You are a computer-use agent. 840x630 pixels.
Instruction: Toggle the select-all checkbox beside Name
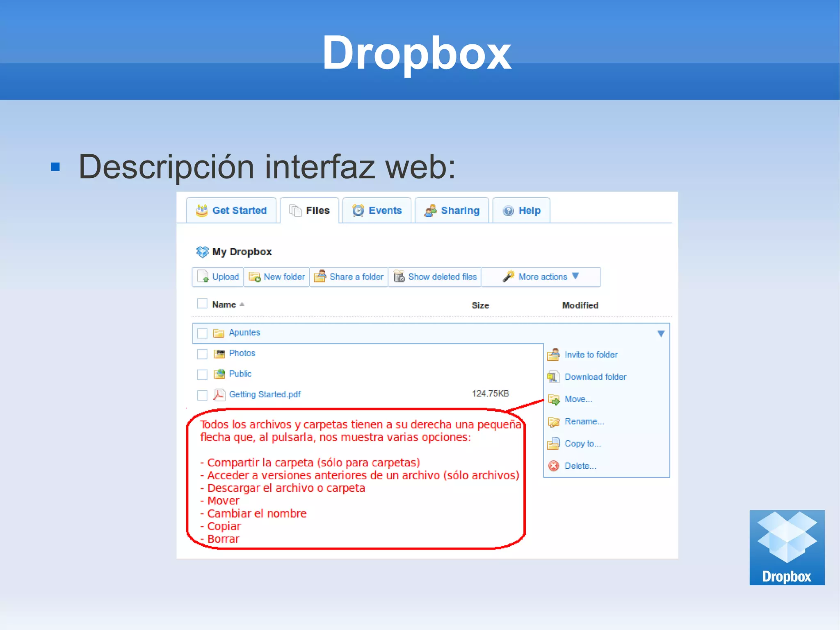202,303
